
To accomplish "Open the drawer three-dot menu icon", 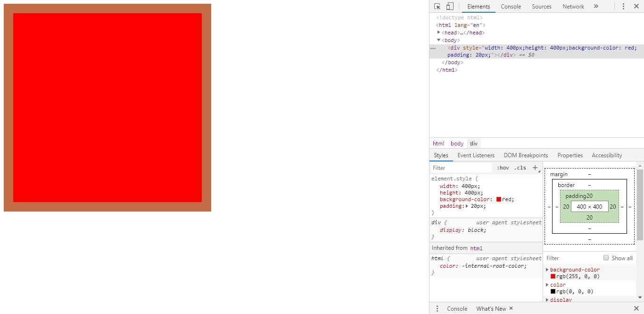I will coord(437,308).
